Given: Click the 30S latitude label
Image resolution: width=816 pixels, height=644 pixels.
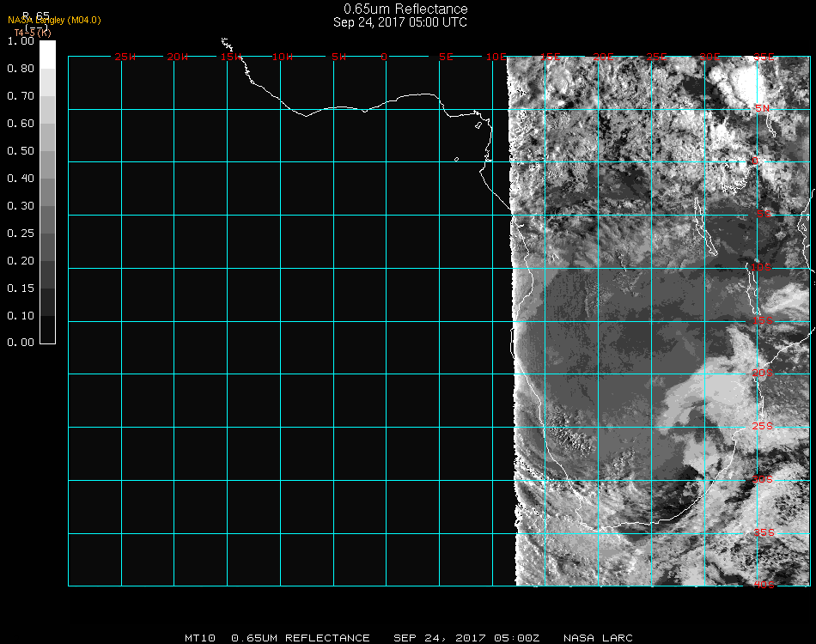Looking at the screenshot, I should point(763,479).
